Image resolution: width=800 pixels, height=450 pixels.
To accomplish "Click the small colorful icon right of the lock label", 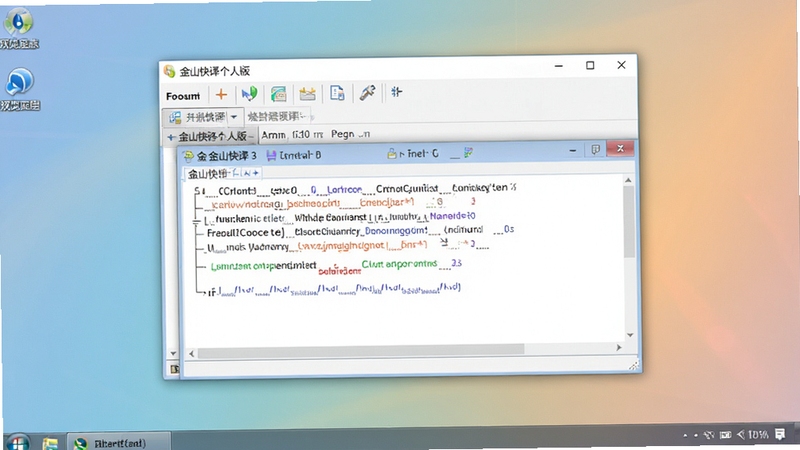I will pos(468,153).
